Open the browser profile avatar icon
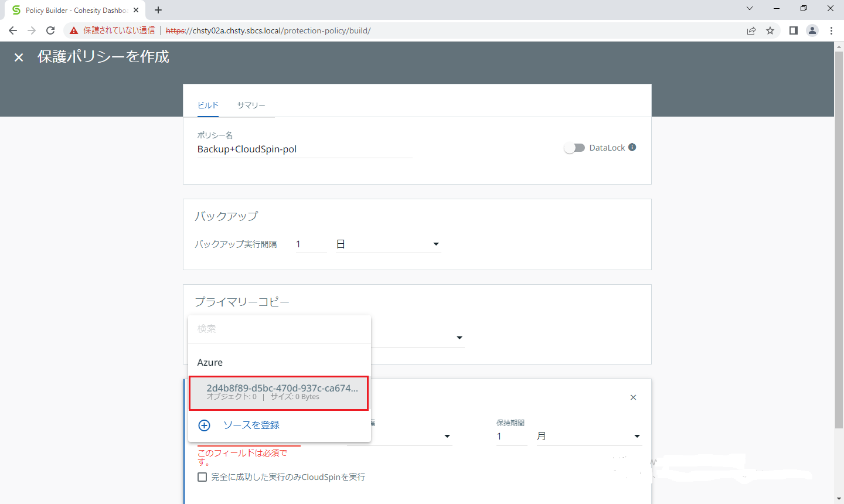Viewport: 844px width, 504px height. tap(812, 30)
